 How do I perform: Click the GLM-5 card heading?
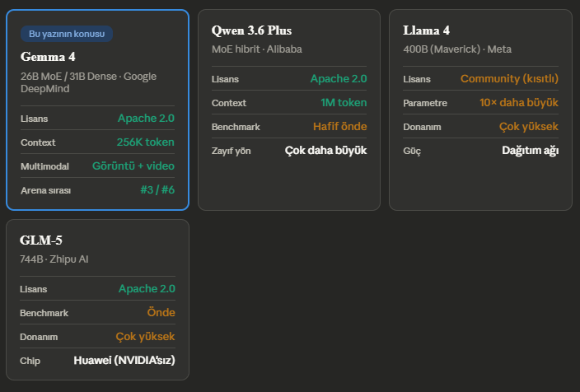41,240
